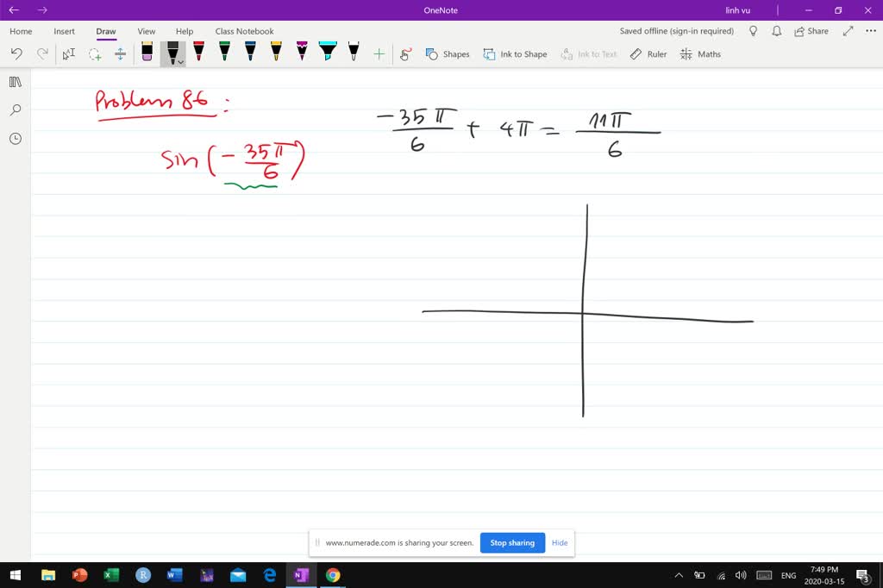Screen dimensions: 883x588
Task: Open ENG language selector
Action: 788,575
